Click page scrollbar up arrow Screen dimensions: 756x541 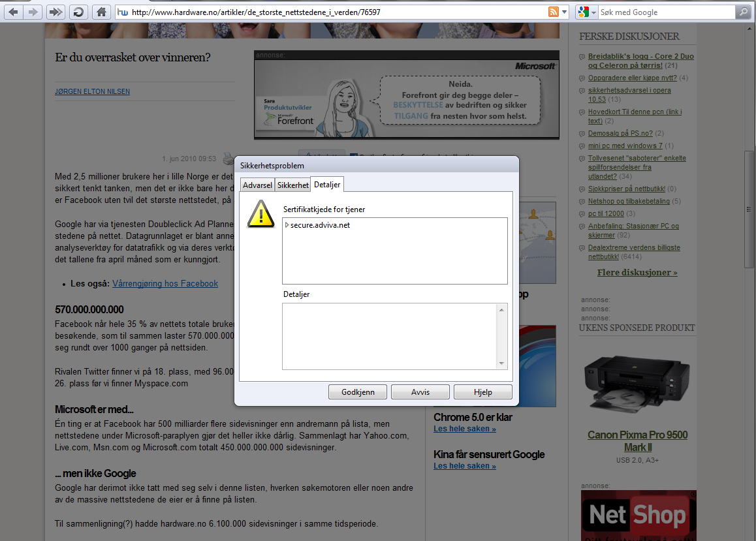pyautogui.click(x=749, y=29)
